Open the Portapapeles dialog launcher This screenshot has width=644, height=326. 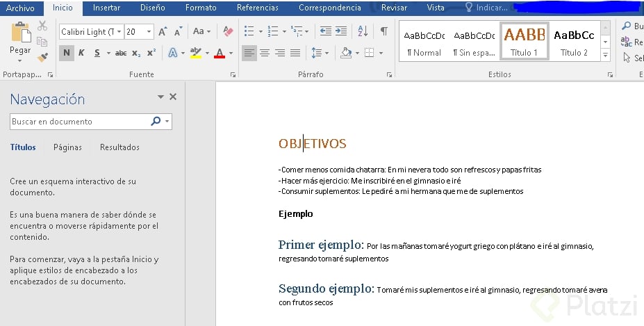tap(50, 75)
